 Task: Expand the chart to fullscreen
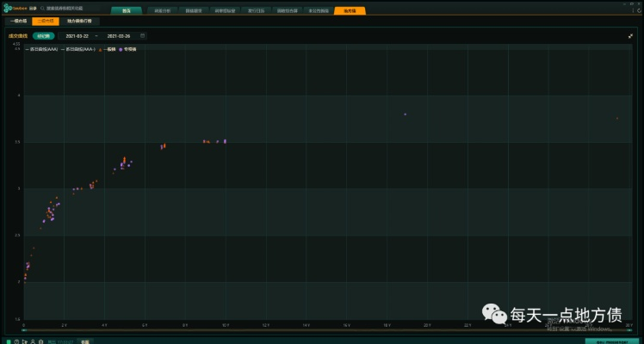tap(630, 36)
